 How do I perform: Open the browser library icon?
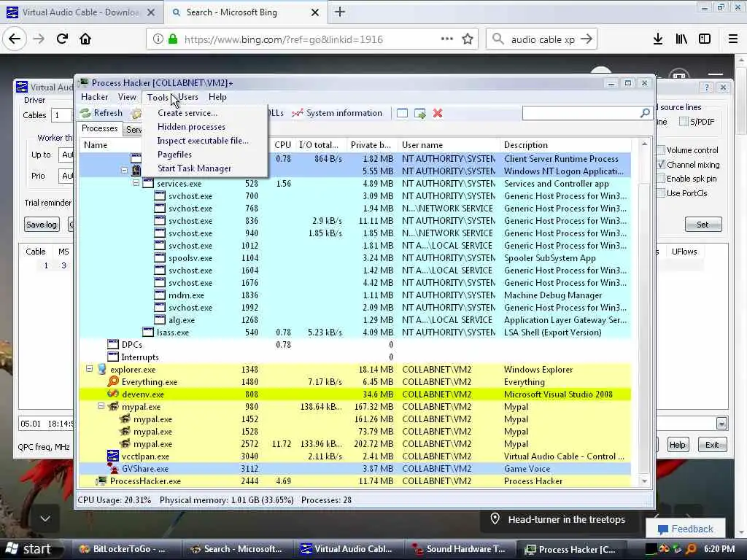[681, 39]
